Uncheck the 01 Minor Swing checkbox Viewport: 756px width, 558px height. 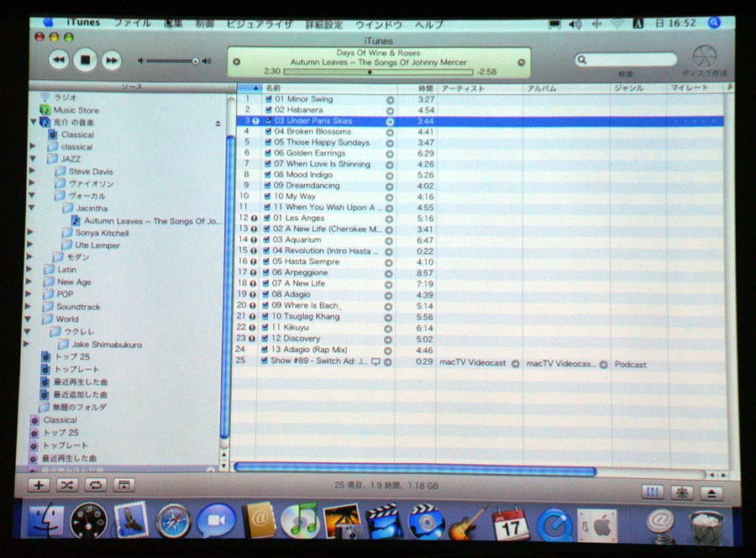coord(268,99)
